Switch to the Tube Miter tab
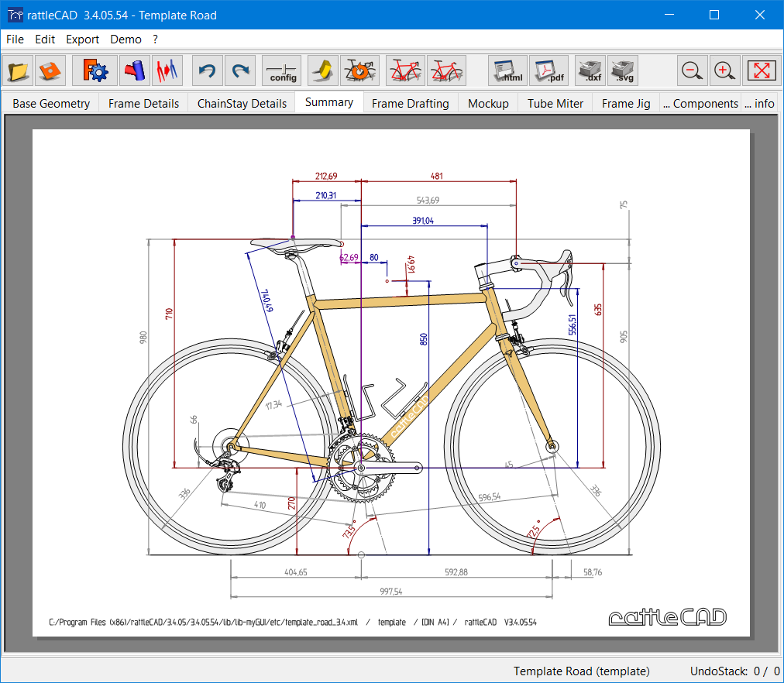 pyautogui.click(x=555, y=103)
